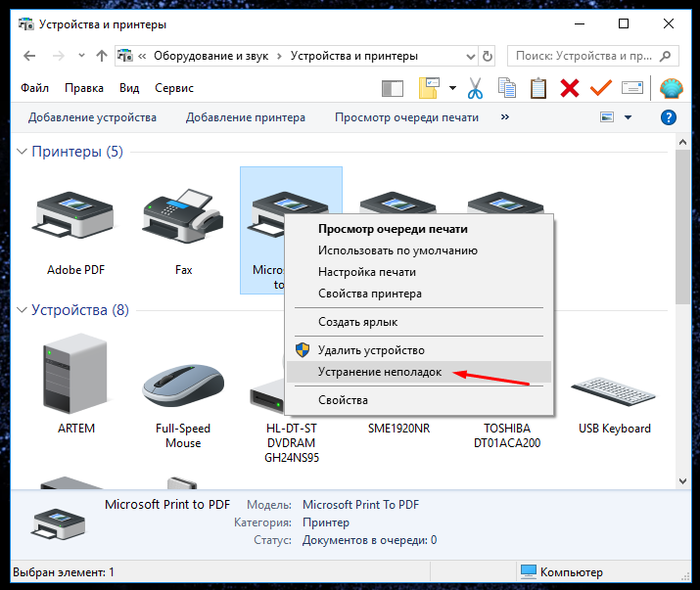Click the envelope toolbar icon
The width and height of the screenshot is (700, 590).
(x=632, y=88)
